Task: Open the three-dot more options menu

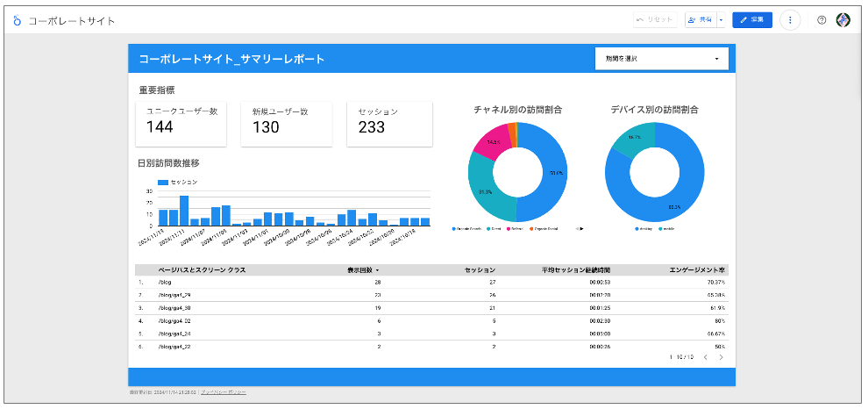Action: click(790, 20)
